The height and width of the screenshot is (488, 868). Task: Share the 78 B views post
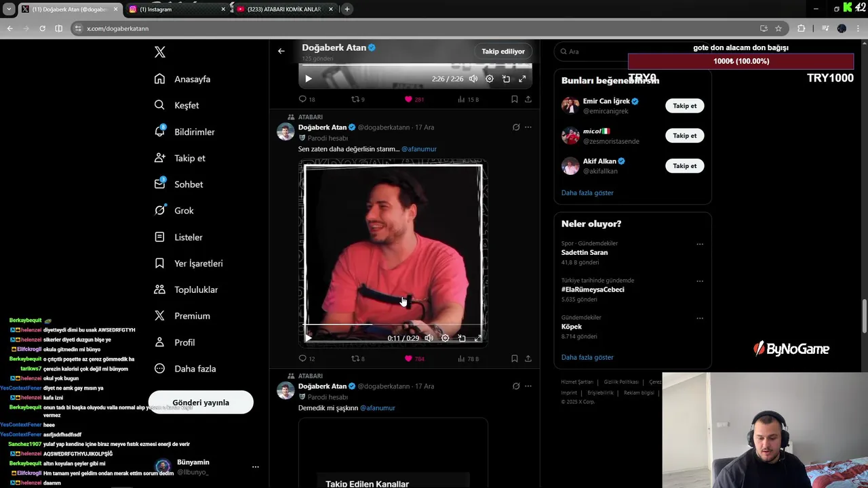click(x=528, y=359)
